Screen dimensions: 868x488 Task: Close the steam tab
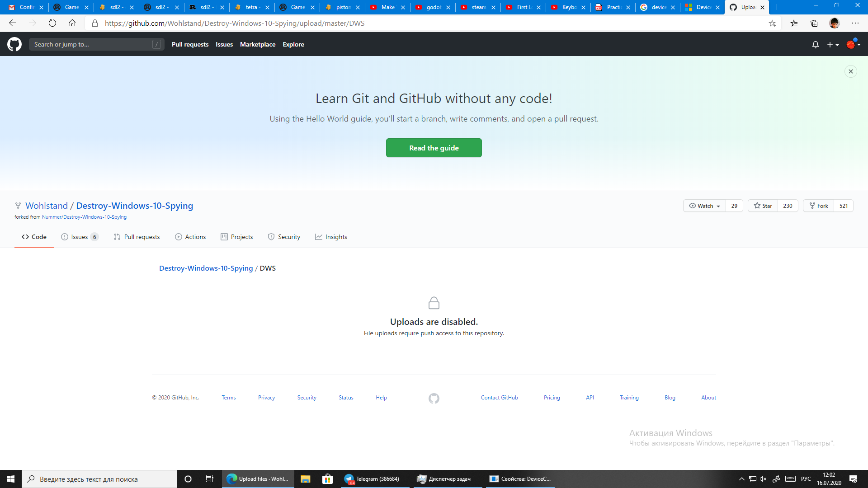click(x=493, y=7)
